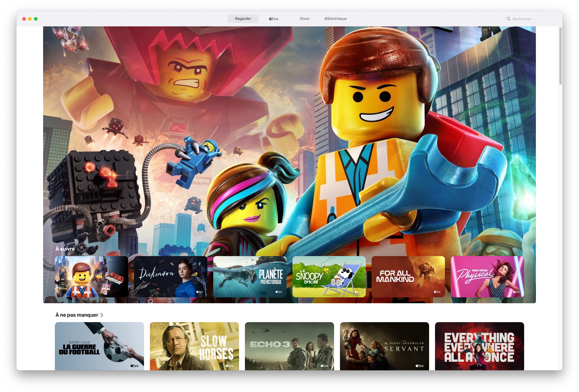The image size is (579, 392).
Task: Expand À ne pas manquer chevron arrow
Action: pos(102,315)
